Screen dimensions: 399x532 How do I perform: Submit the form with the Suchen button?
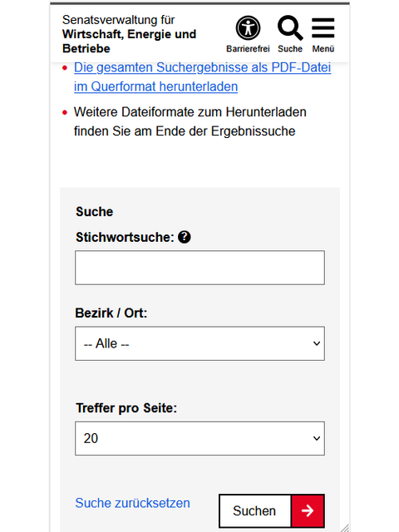coord(272,510)
